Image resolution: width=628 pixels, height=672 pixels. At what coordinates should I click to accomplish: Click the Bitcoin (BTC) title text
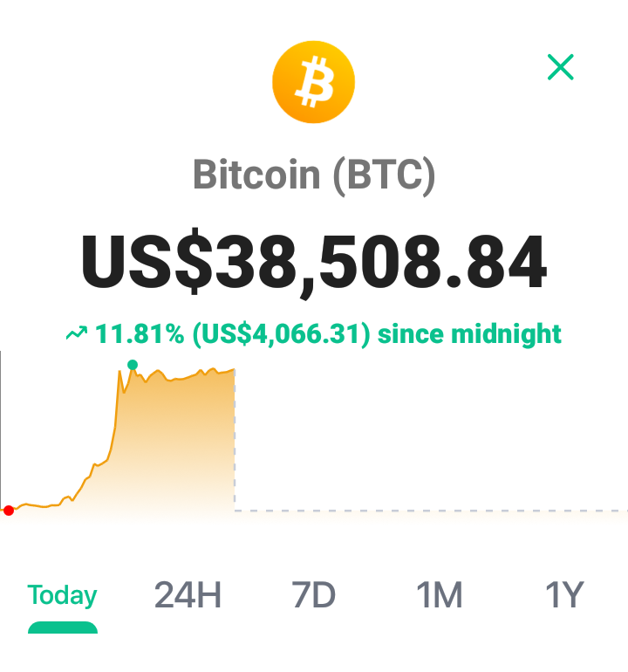point(314,175)
